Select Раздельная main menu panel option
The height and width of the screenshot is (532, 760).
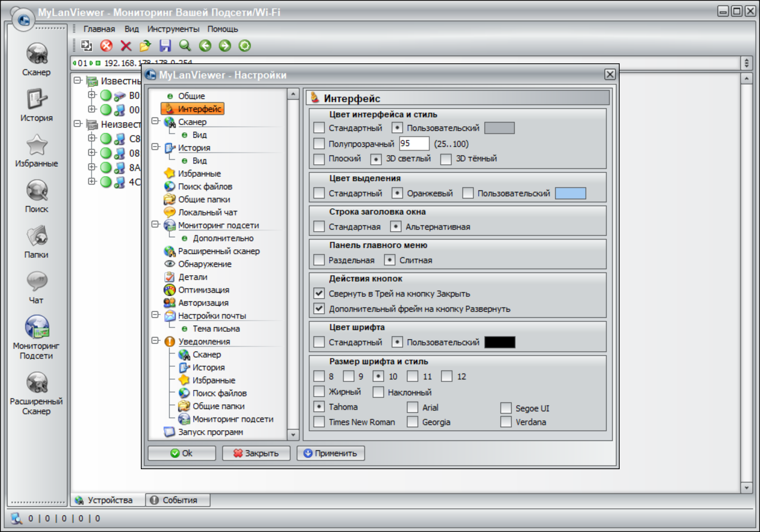[319, 260]
